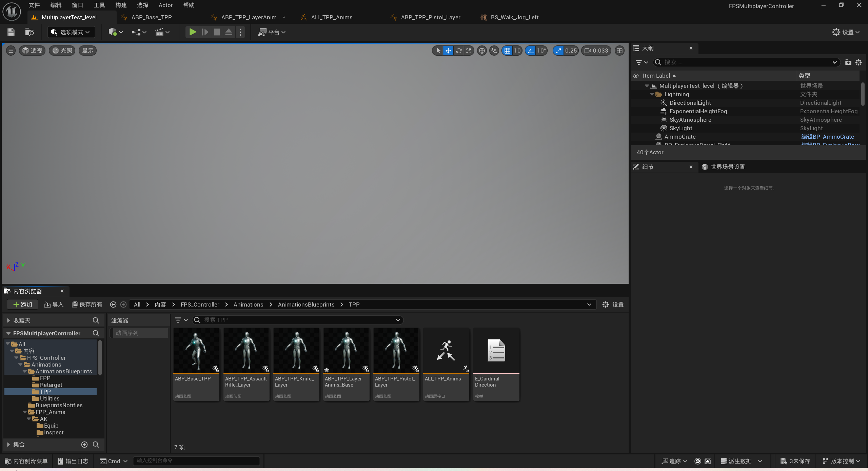868x471 pixels.
Task: Open the 选项模式 mode dropdown
Action: click(x=71, y=32)
